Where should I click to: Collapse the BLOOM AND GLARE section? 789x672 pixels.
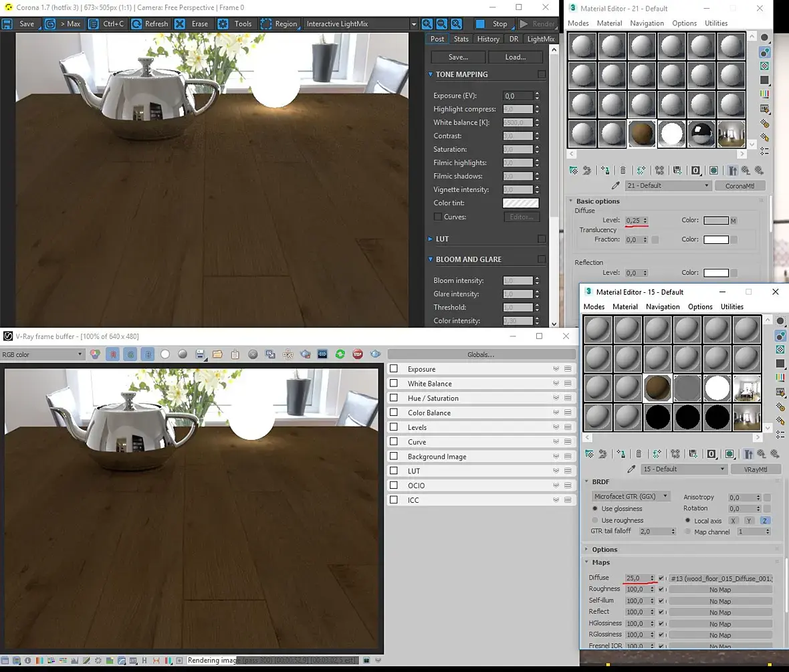point(430,259)
